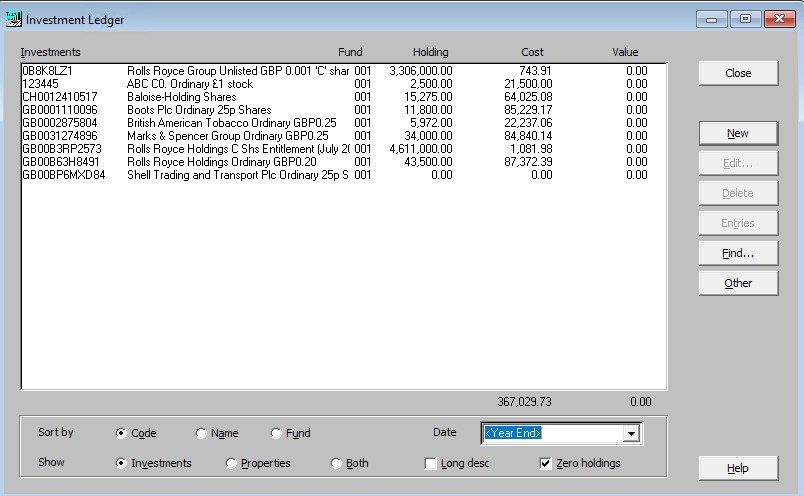Maximize the Investment Ledger window

(745, 19)
